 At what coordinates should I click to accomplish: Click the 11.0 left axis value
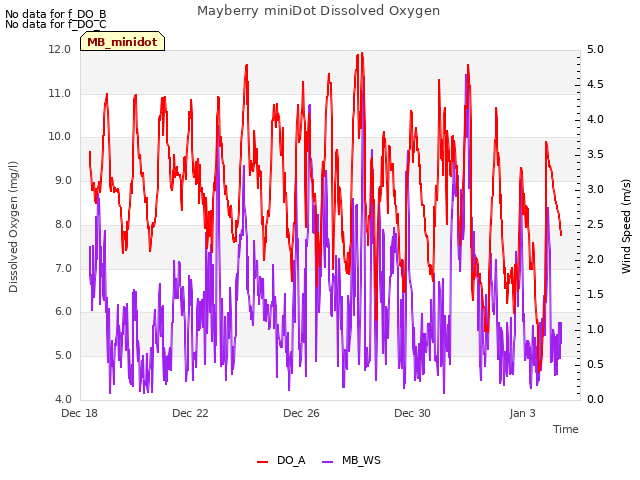point(60,93)
